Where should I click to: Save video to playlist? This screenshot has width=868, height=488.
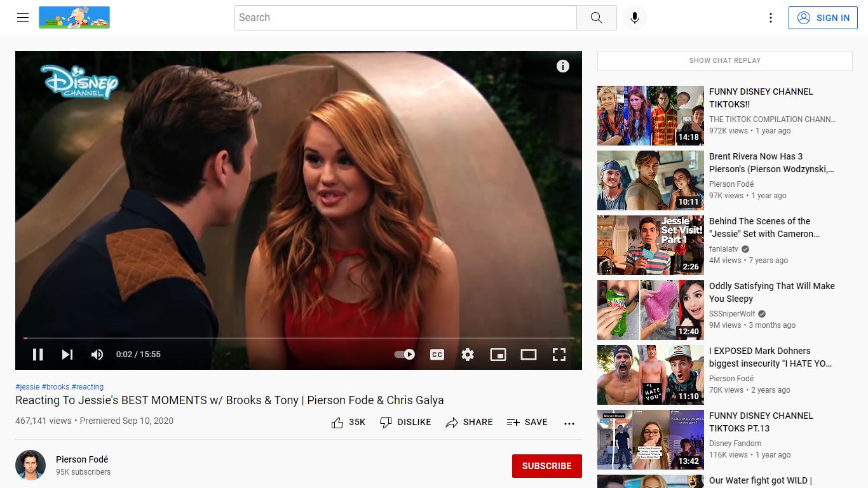pos(527,423)
